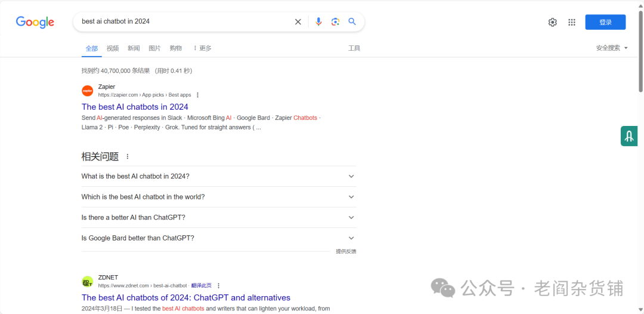Screen dimensions: 644x314
Task: Expand "Is there a better AI than ChatGPT?"
Action: (x=219, y=217)
